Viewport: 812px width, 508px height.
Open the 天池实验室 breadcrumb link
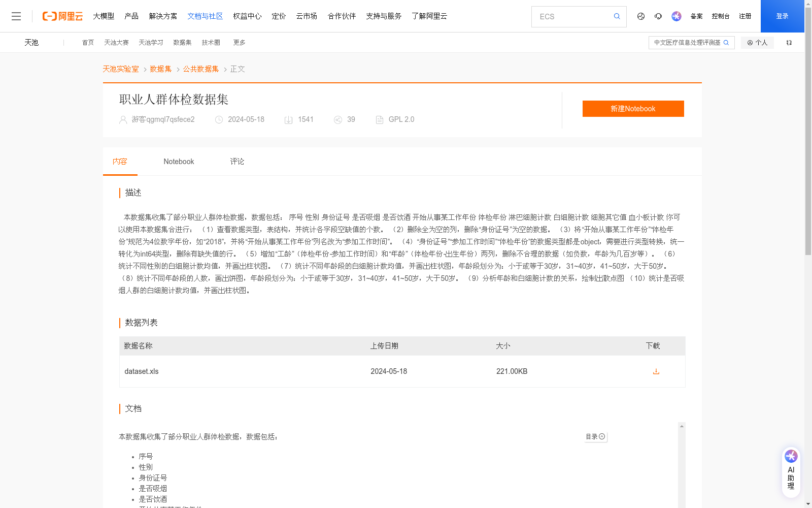coord(120,69)
